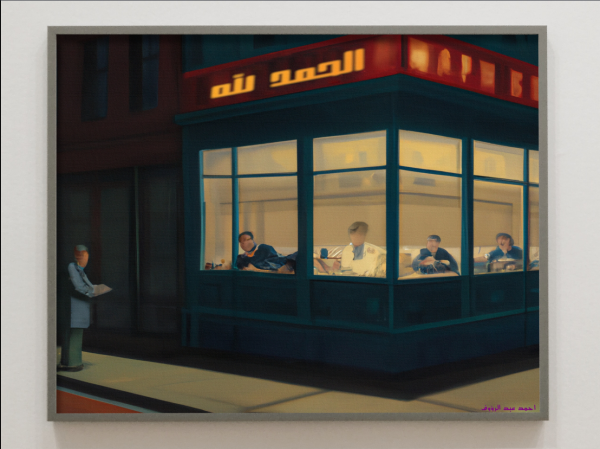Select the yellow Arabic sign text الحمد لله
This screenshot has height=449, width=600.
(287, 73)
